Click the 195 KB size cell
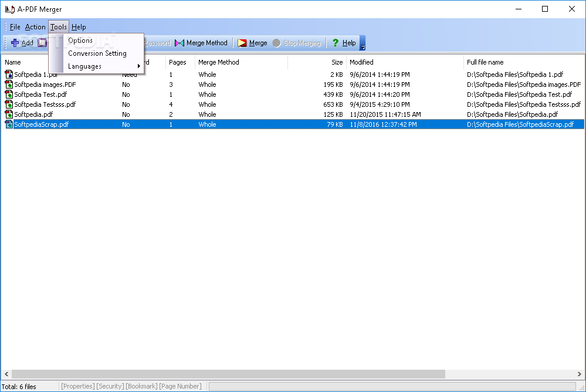 pyautogui.click(x=333, y=85)
